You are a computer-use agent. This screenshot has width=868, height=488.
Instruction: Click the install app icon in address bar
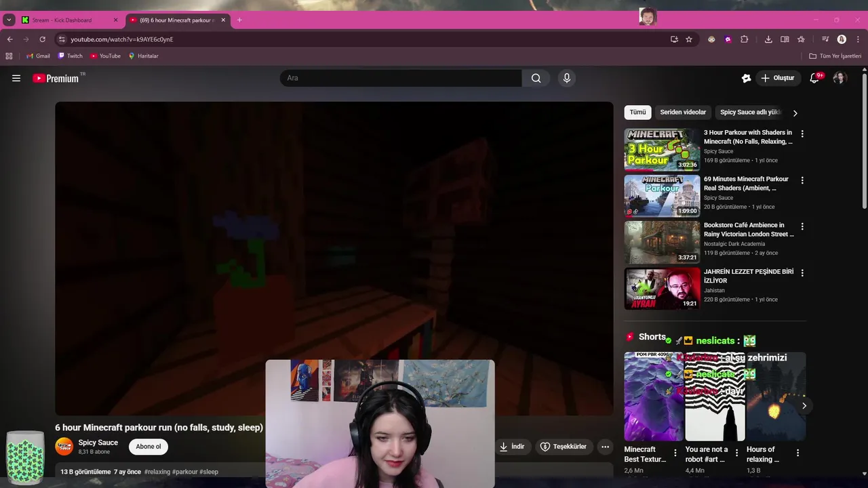pos(674,39)
